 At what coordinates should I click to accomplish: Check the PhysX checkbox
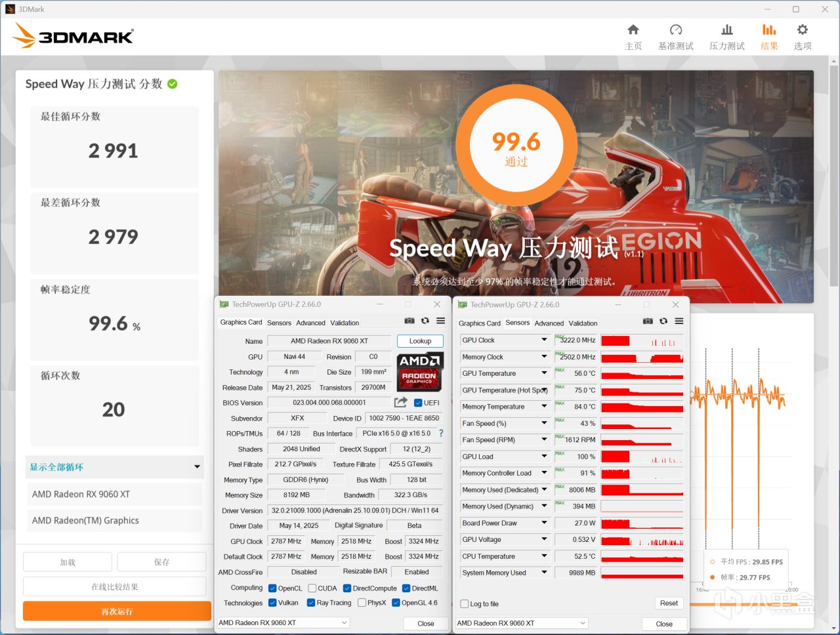[x=362, y=603]
